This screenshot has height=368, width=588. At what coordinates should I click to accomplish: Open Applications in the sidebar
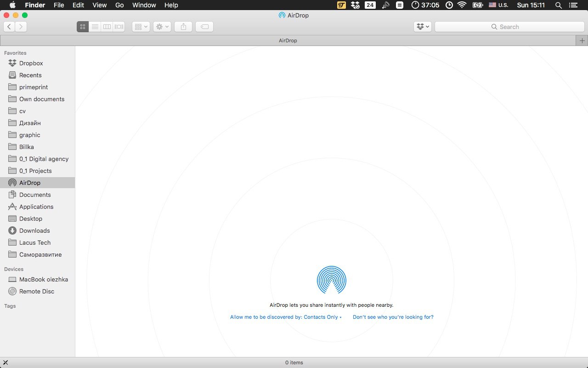37,207
